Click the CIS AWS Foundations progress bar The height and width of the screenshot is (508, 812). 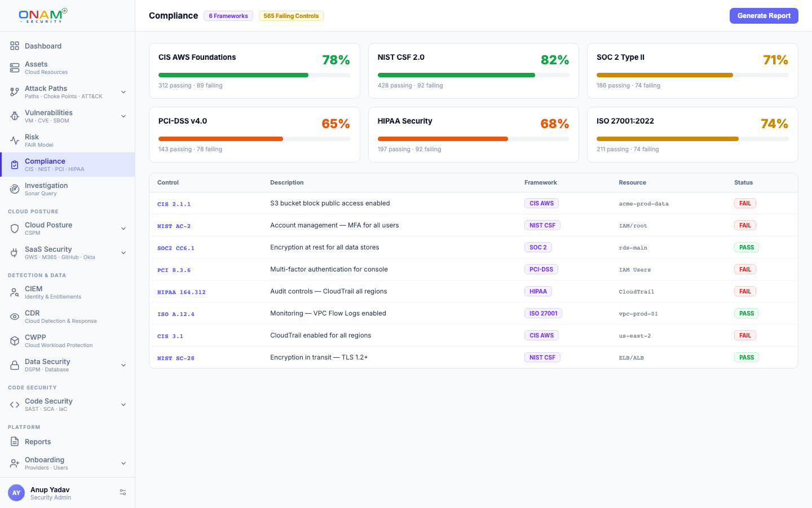click(x=254, y=75)
